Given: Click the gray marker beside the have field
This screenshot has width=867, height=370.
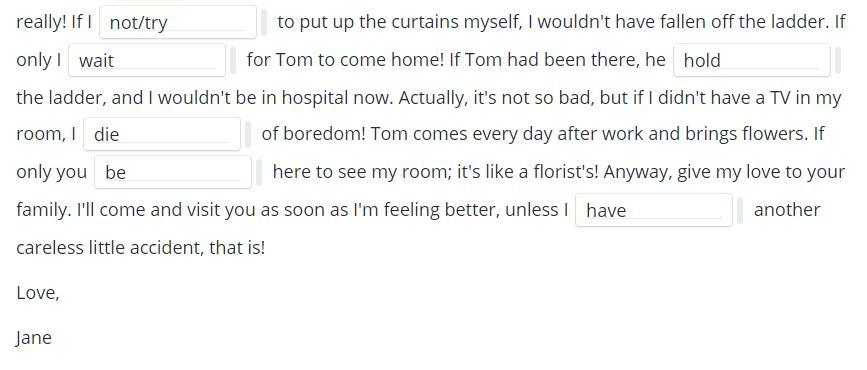Looking at the screenshot, I should [740, 210].
